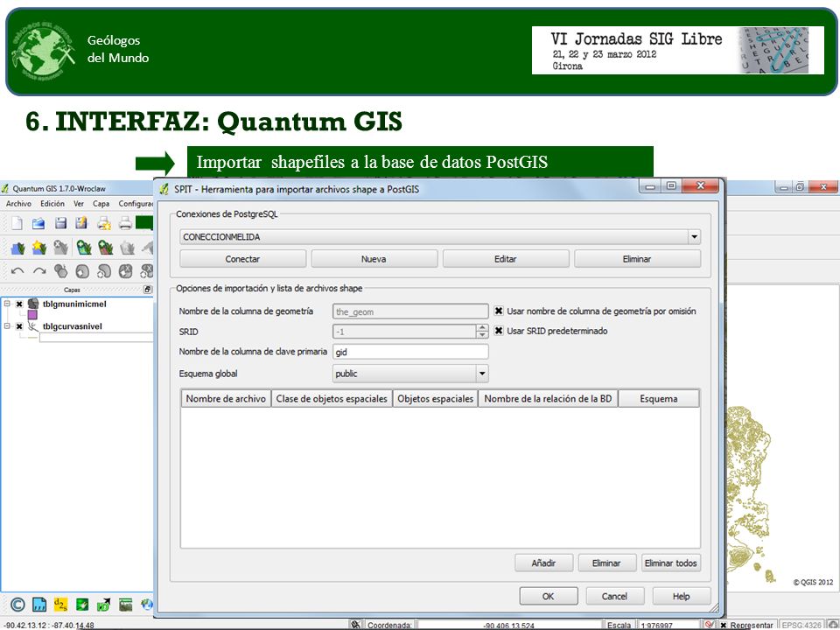Click the Open Project folder icon
This screenshot has width=840, height=630.
pos(38,223)
